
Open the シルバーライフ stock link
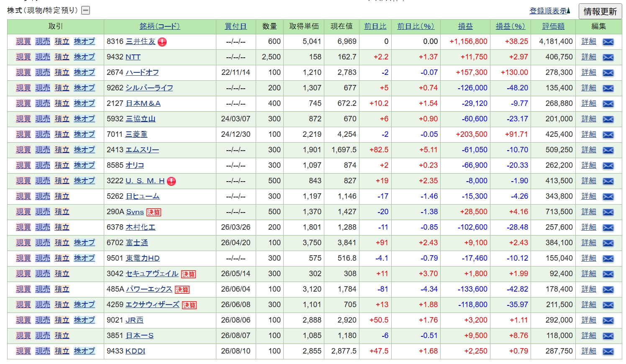tap(149, 88)
